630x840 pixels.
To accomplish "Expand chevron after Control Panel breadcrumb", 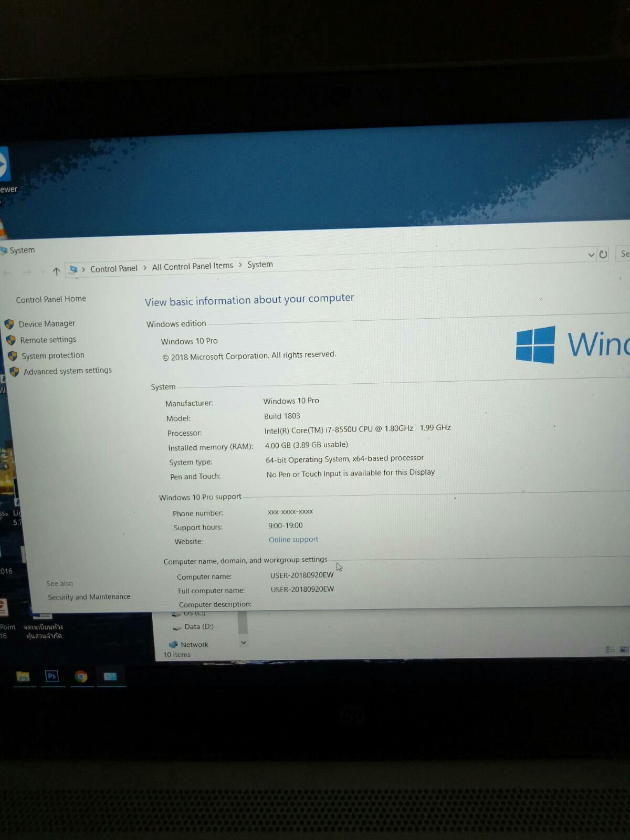I will coord(145,267).
